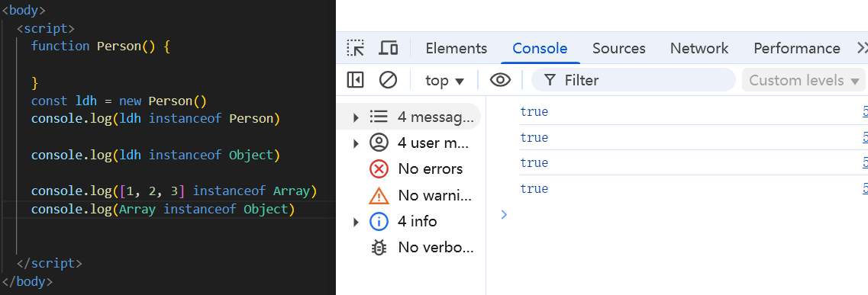The image size is (868, 295).
Task: Click the orange warning triangle icon
Action: pyautogui.click(x=379, y=195)
